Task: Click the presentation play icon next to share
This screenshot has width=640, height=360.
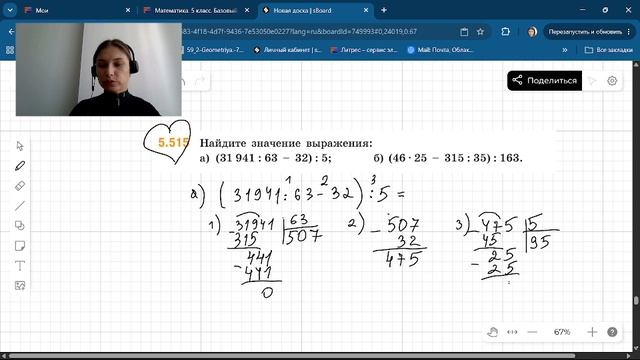Action: tap(592, 81)
